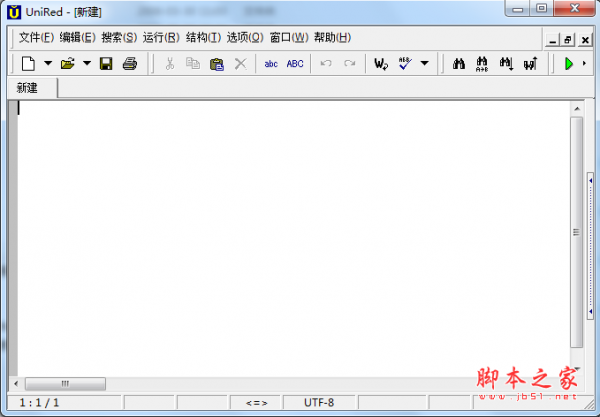Screen dimensions: 600x417
Task: Open the 文件(F) menu
Action: point(36,37)
